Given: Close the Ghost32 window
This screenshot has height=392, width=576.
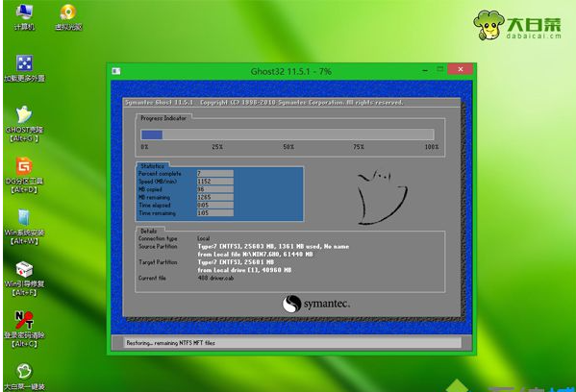Looking at the screenshot, I should [x=461, y=69].
